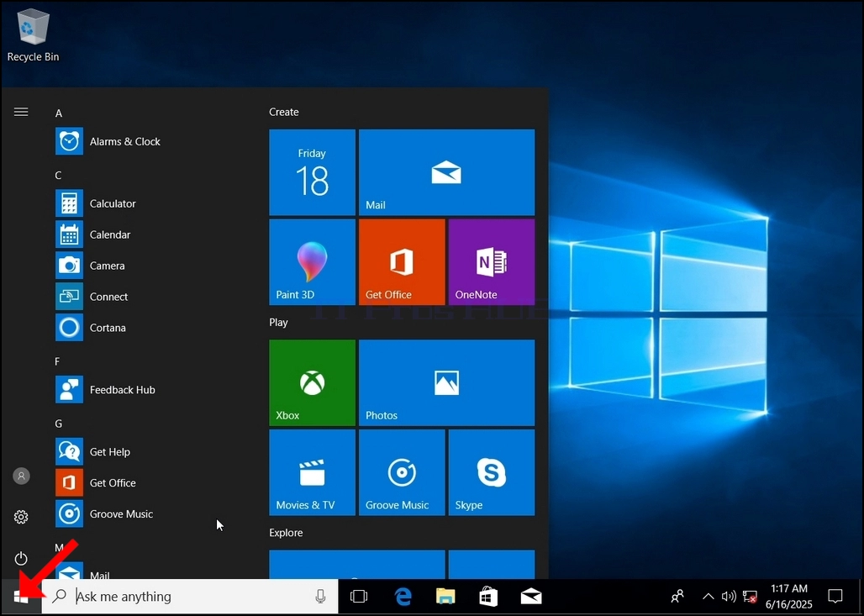Open the user account icon
864x616 pixels.
click(x=21, y=476)
